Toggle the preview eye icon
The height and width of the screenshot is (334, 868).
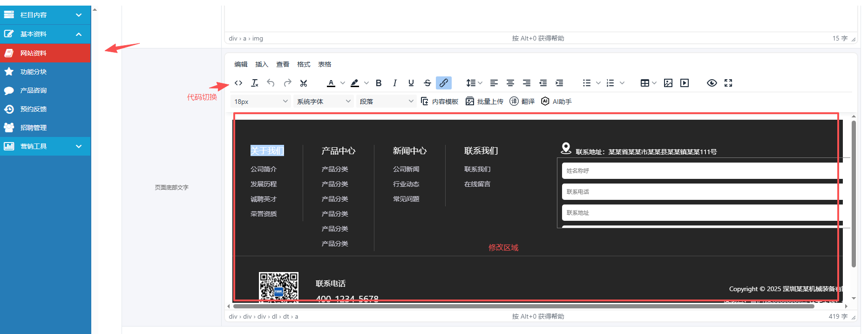point(712,83)
